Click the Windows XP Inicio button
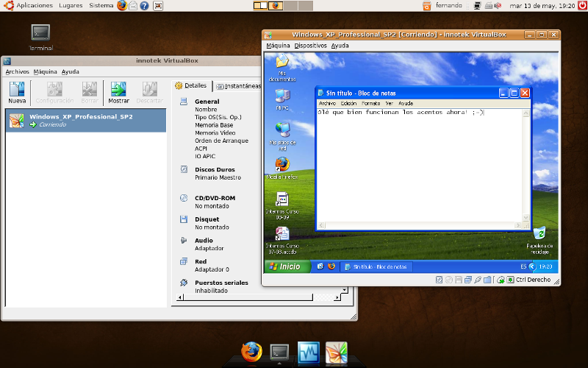 (x=287, y=266)
